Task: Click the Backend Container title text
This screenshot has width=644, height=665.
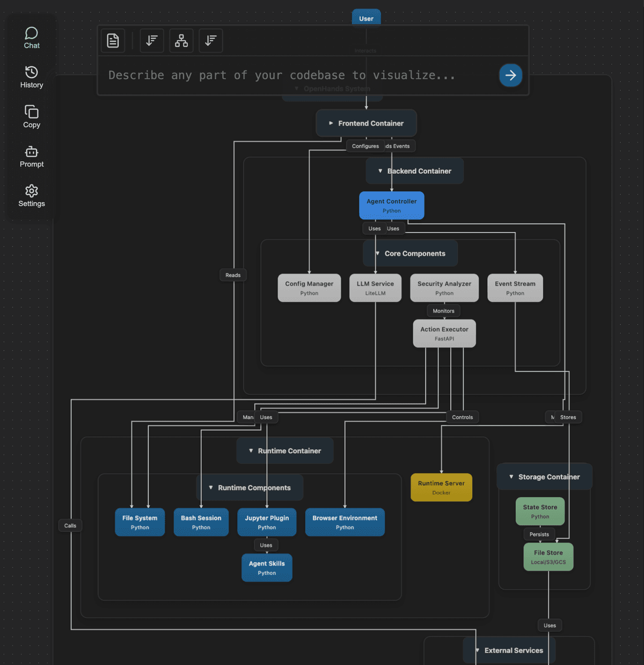Action: tap(419, 171)
